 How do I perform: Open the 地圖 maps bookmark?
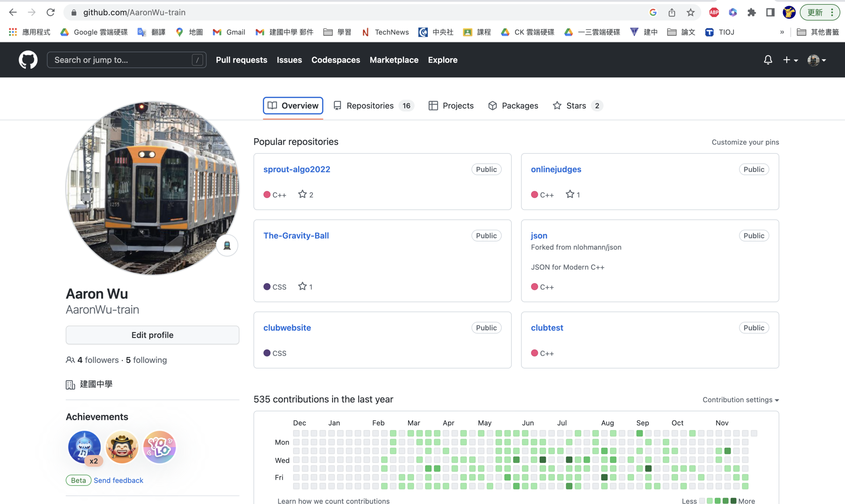(189, 32)
